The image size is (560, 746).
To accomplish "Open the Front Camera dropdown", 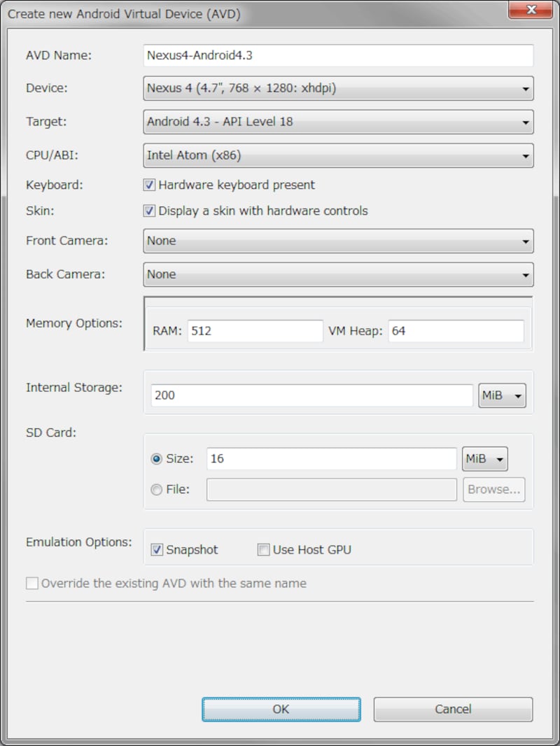I will tap(338, 241).
